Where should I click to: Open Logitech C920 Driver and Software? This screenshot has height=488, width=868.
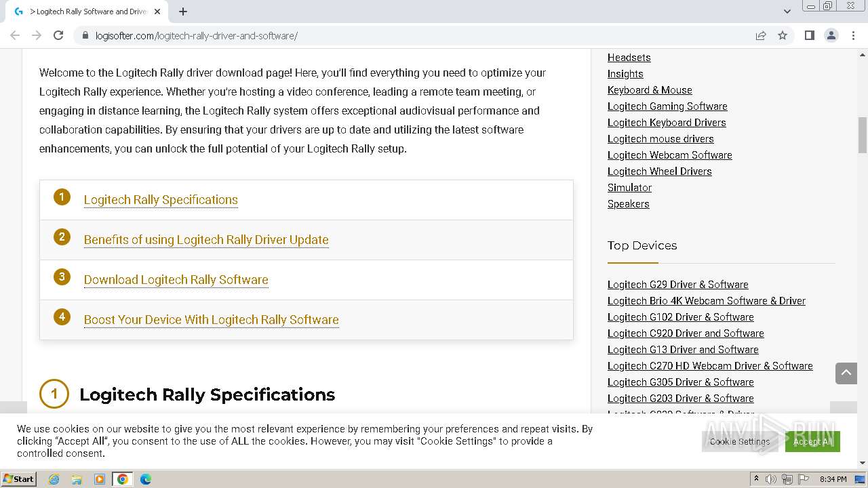point(686,333)
